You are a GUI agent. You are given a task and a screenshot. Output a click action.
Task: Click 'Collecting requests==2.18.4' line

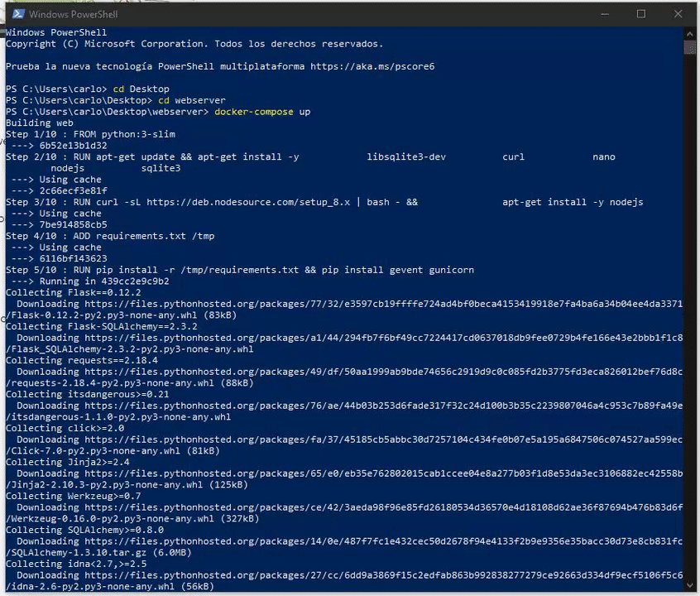[x=82, y=361]
